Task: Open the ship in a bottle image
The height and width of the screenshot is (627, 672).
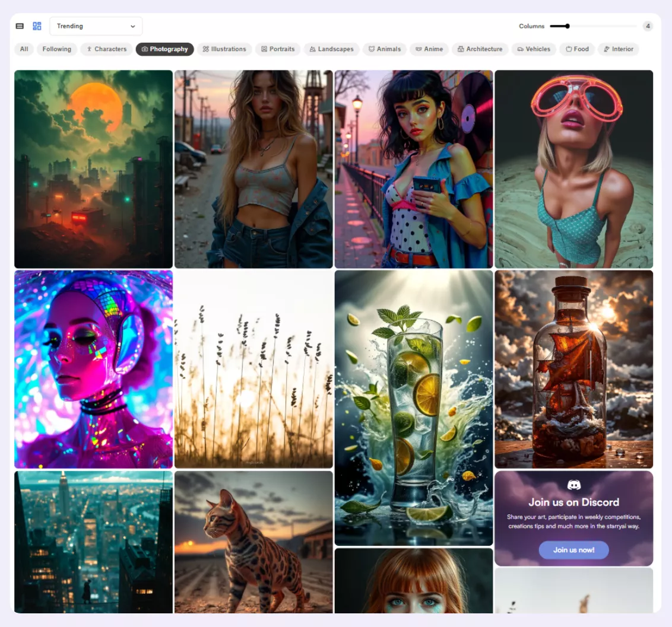Action: click(x=574, y=369)
